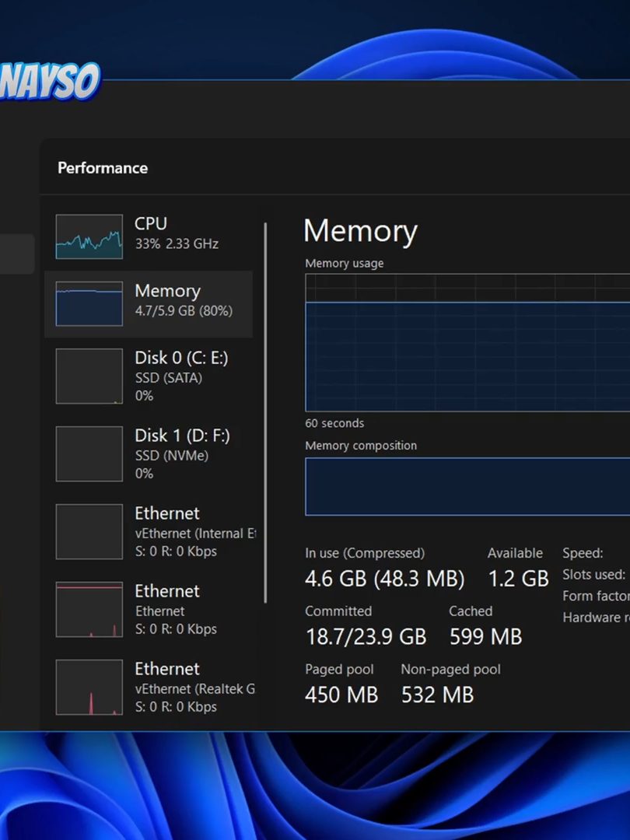Click the large Memory title
Image resolution: width=630 pixels, height=840 pixels.
[360, 232]
